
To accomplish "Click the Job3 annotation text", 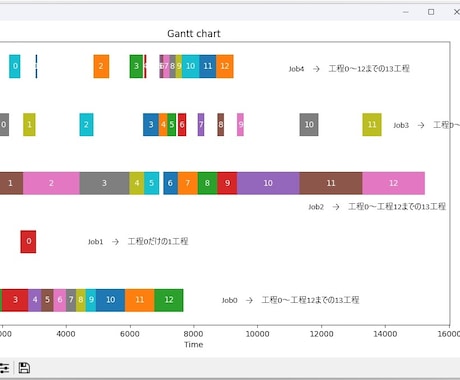I will 427,125.
